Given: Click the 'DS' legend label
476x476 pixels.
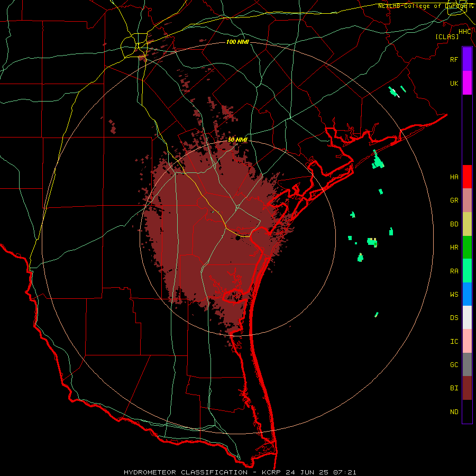Looking at the screenshot, I should tap(454, 318).
